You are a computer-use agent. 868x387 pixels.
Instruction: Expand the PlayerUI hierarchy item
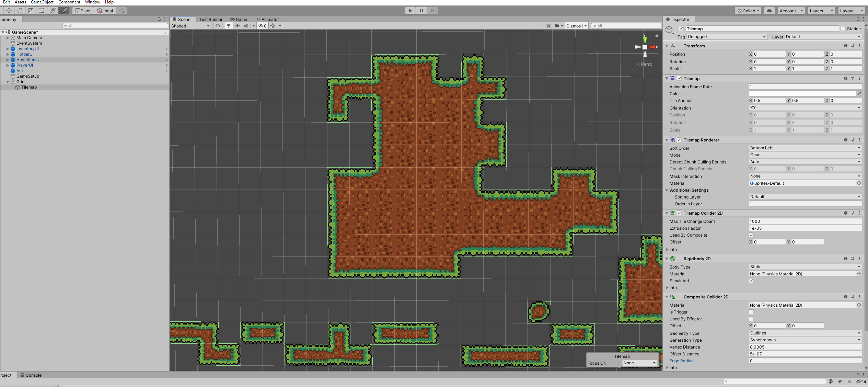point(8,65)
